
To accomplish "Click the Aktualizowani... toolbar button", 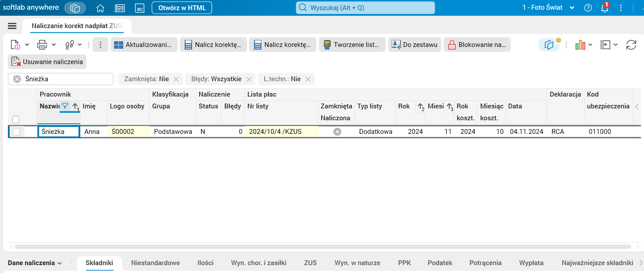I will (x=144, y=44).
